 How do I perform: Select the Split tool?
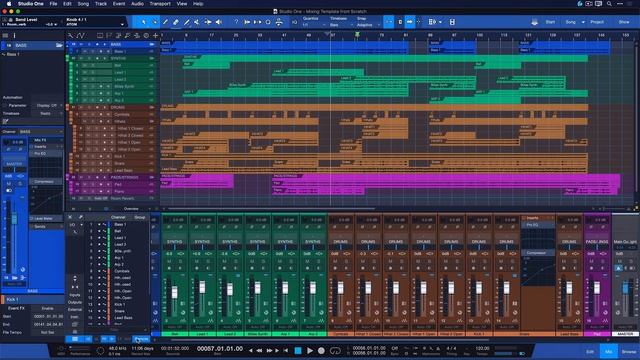165,22
